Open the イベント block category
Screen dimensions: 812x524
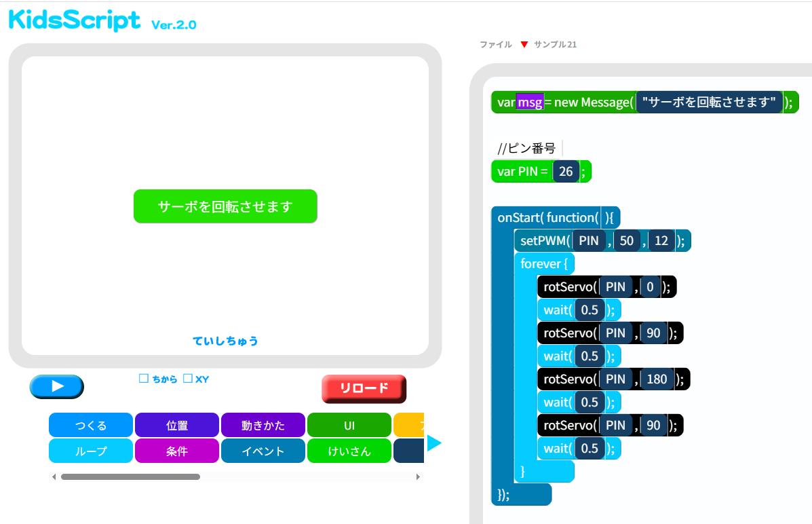tap(263, 451)
